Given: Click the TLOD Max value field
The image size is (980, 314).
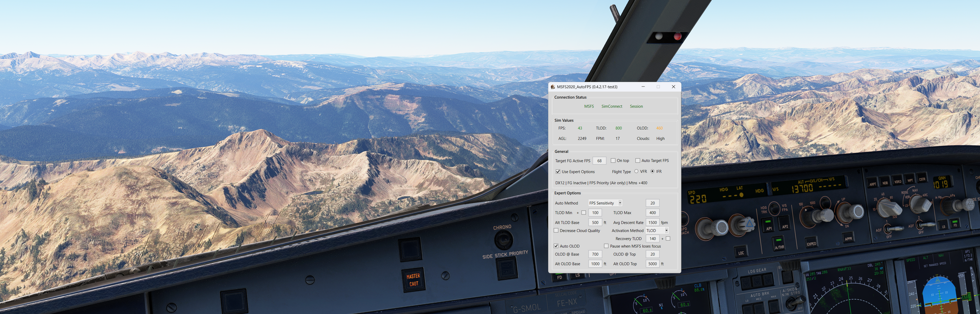Looking at the screenshot, I should 653,213.
